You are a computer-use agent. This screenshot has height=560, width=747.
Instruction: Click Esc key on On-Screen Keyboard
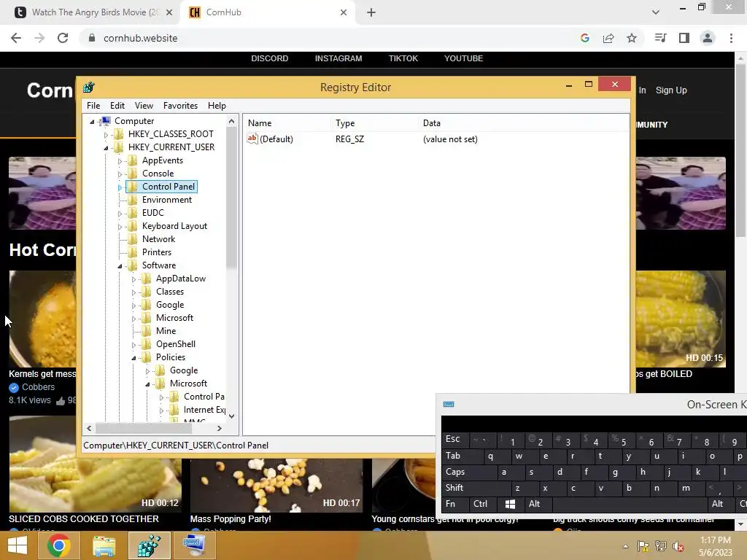pyautogui.click(x=453, y=439)
